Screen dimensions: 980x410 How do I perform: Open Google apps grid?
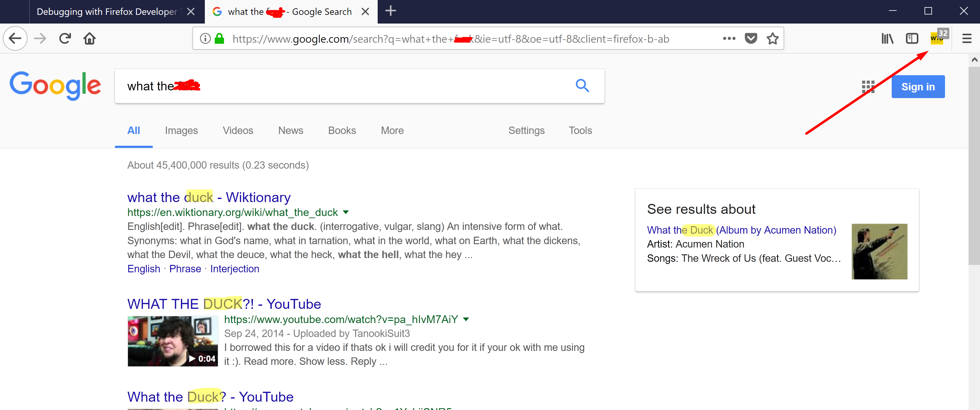coord(868,87)
